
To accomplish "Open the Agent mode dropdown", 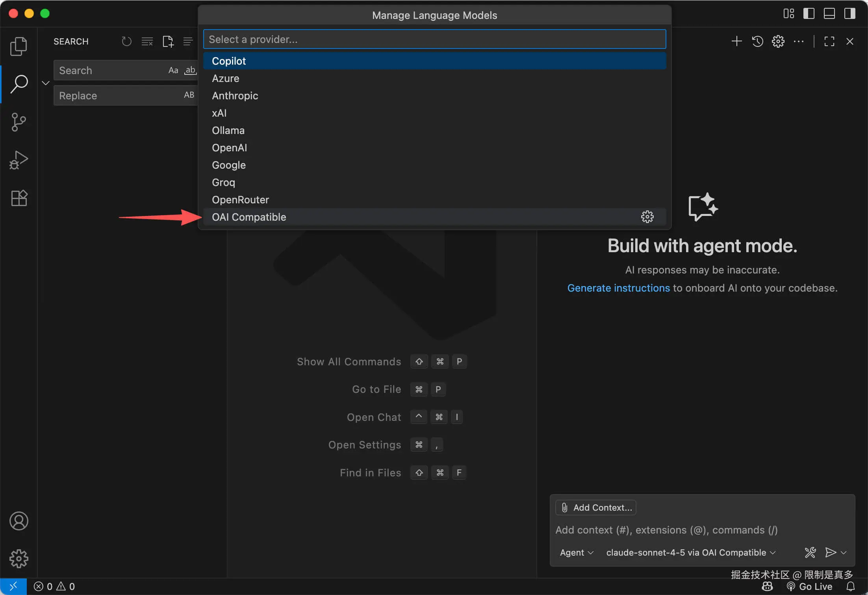I will point(576,552).
